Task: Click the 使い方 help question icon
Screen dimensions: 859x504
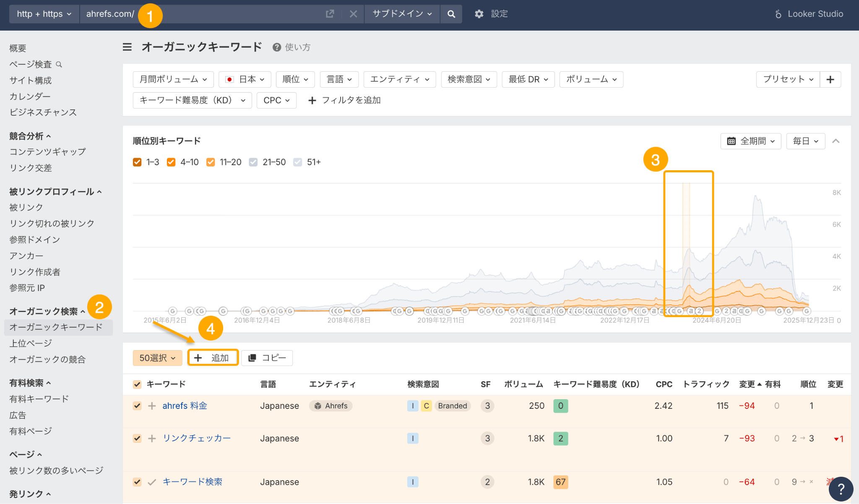Action: [x=276, y=47]
